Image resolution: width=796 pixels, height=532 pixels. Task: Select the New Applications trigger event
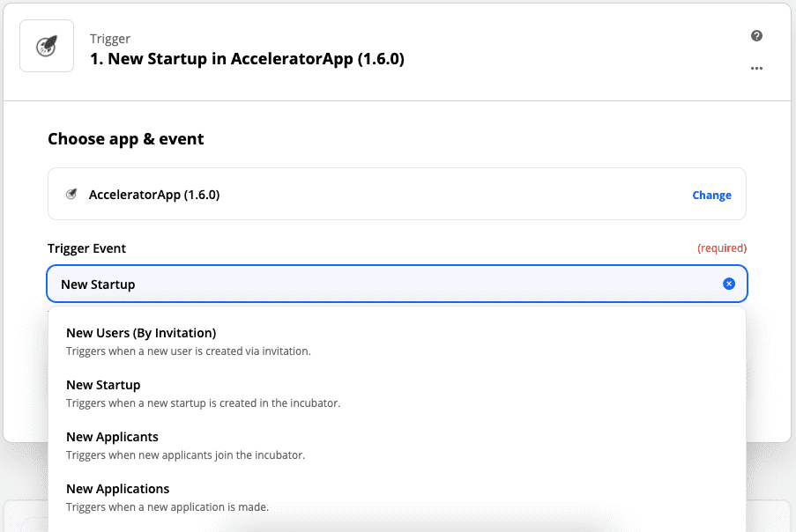click(x=117, y=489)
